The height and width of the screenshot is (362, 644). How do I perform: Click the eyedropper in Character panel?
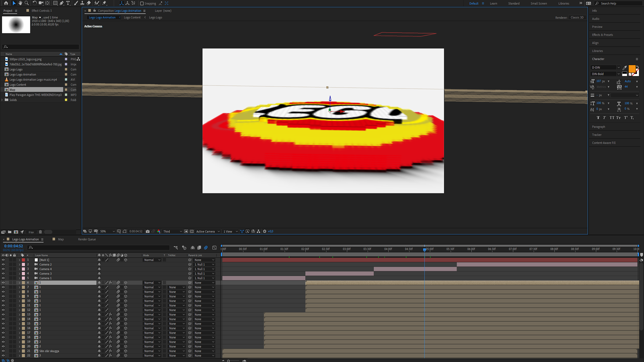point(625,67)
